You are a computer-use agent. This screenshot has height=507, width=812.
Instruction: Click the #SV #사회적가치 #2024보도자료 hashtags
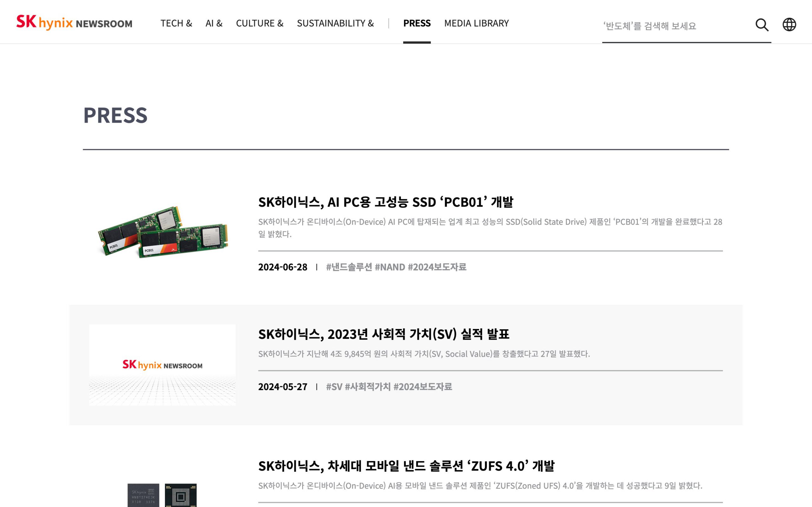[389, 387]
